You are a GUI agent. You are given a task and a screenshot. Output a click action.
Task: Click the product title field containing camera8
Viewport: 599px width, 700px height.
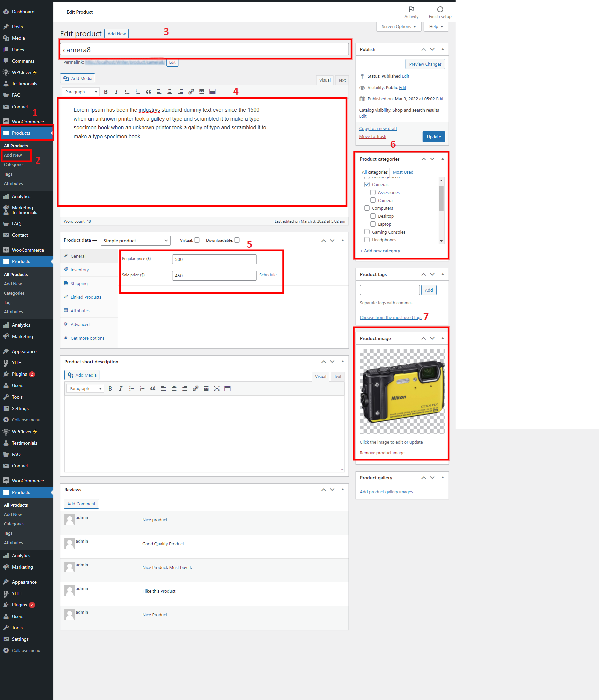(x=204, y=50)
